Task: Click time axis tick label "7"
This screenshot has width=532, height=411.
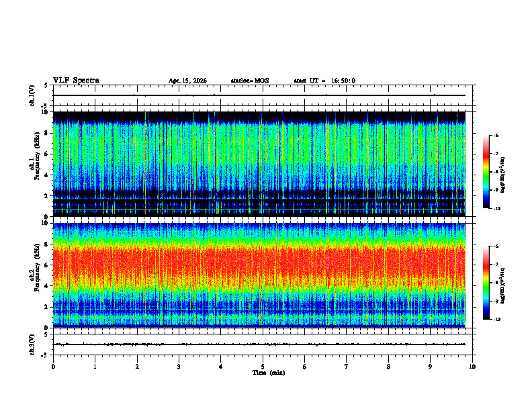Action: point(347,367)
